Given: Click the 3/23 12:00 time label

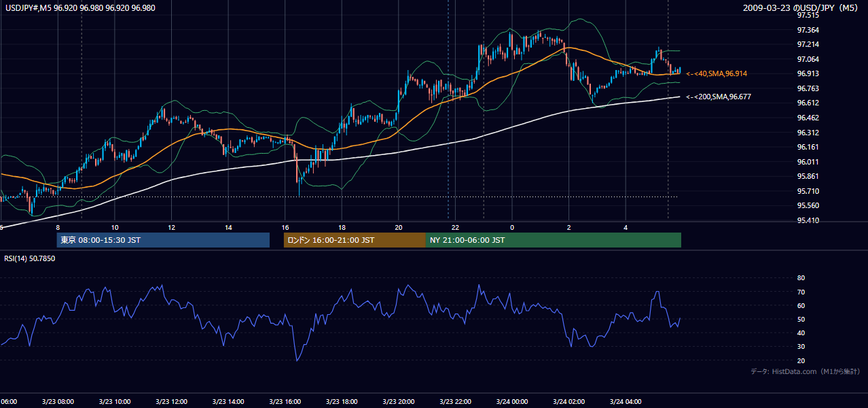Looking at the screenshot, I should [171, 401].
